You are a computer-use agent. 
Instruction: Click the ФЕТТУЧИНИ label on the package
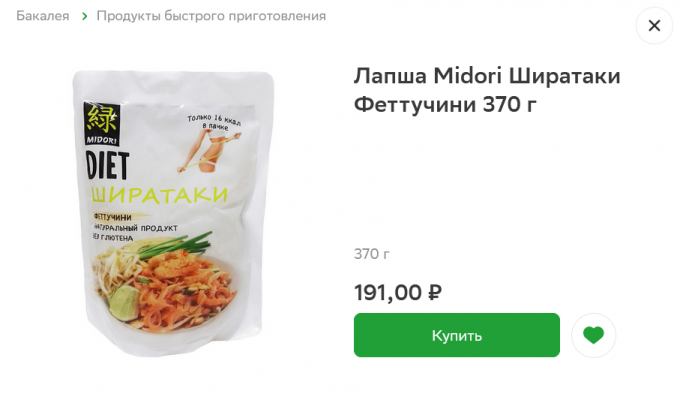coord(113,217)
